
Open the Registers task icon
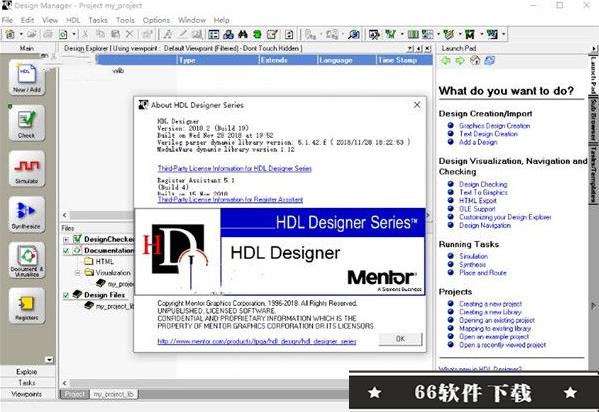click(x=27, y=305)
